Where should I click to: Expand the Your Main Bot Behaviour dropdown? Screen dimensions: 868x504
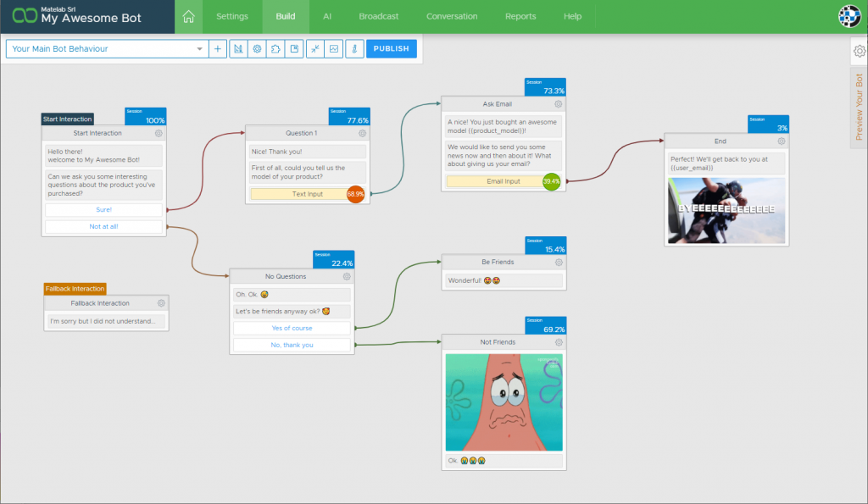point(201,48)
